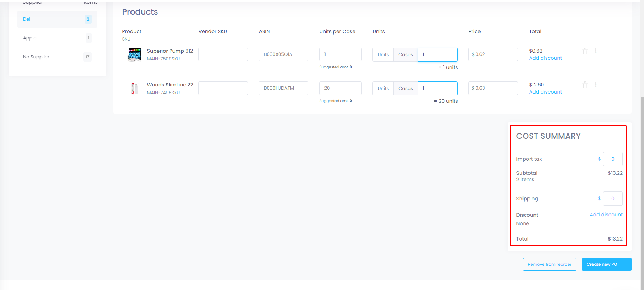Image resolution: width=644 pixels, height=290 pixels.
Task: Open more options menu for Superior Pump 912
Action: [x=596, y=51]
